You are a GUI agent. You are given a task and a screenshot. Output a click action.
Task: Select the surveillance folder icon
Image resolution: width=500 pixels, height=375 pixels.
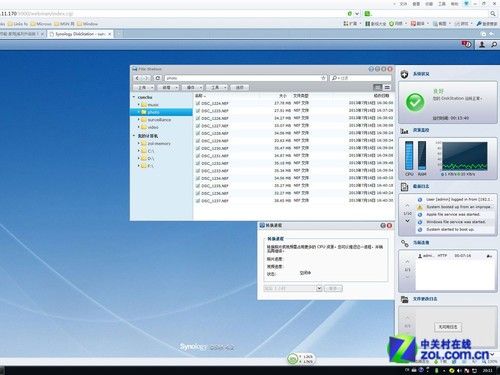[x=144, y=120]
